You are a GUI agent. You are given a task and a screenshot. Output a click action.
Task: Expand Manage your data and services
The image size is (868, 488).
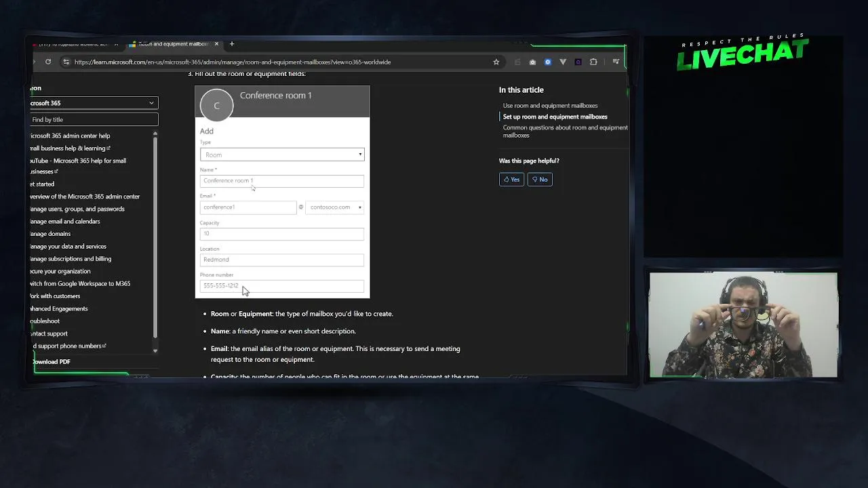[x=68, y=246]
